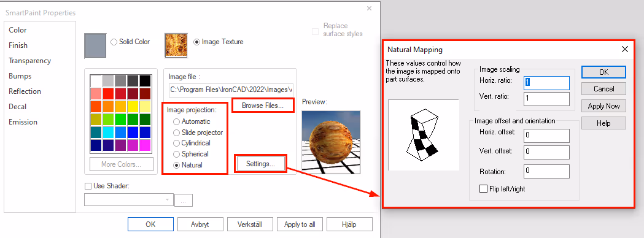Focus the Vert. offset field
This screenshot has height=238, width=644.
[x=546, y=153]
